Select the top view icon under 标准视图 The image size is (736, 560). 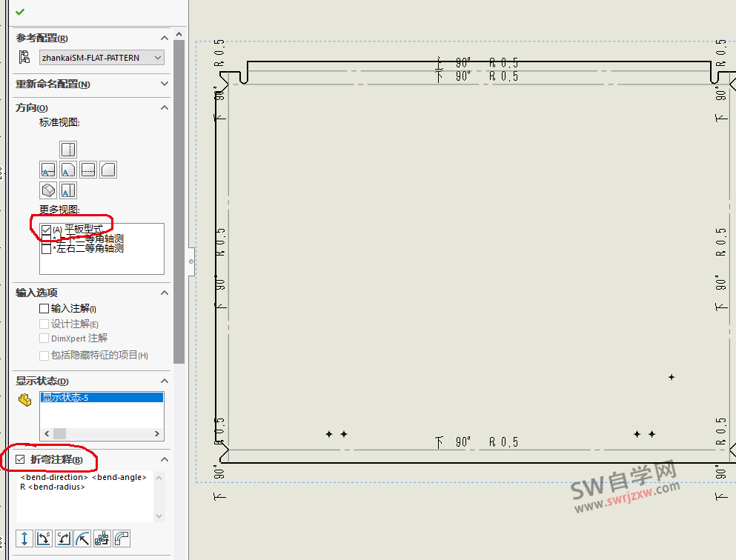pyautogui.click(x=67, y=149)
